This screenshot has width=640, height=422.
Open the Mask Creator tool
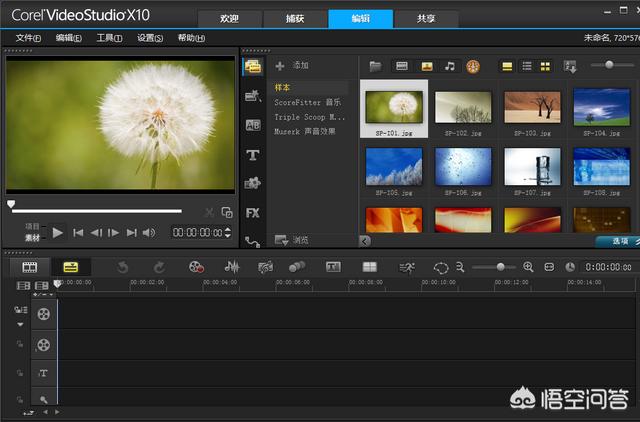[441, 268]
